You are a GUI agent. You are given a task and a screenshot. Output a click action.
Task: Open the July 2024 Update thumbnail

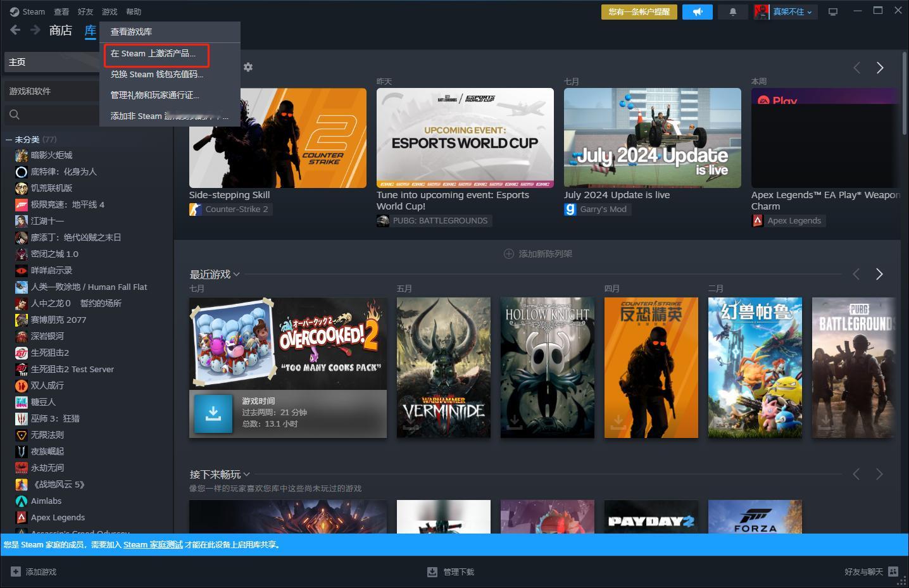tap(653, 138)
